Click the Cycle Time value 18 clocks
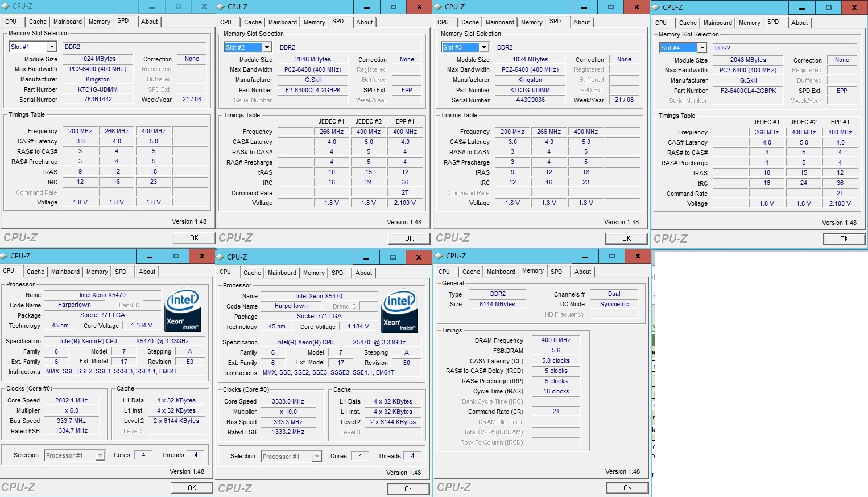Viewport: 868px width, 497px height. point(556,391)
